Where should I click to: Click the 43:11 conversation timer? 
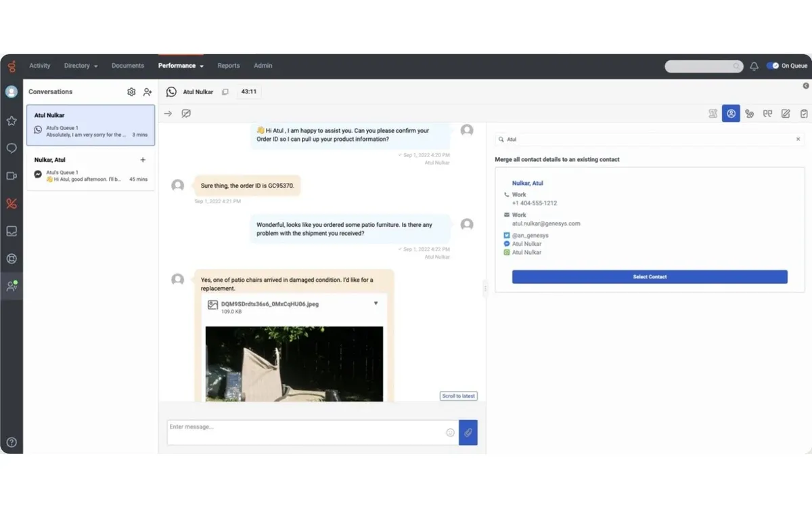249,92
